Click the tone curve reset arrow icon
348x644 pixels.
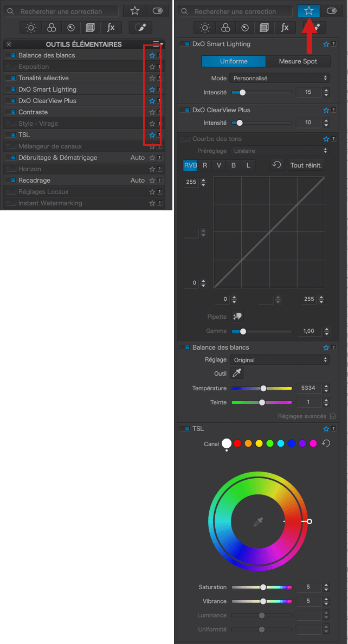(x=276, y=165)
